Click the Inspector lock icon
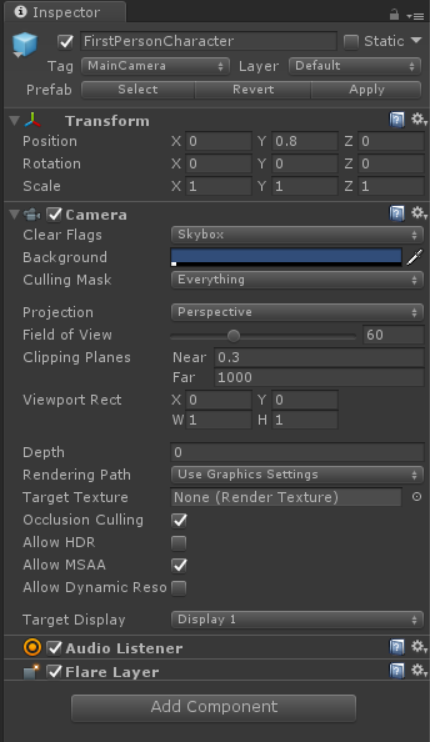Image resolution: width=430 pixels, height=742 pixels. click(x=394, y=15)
